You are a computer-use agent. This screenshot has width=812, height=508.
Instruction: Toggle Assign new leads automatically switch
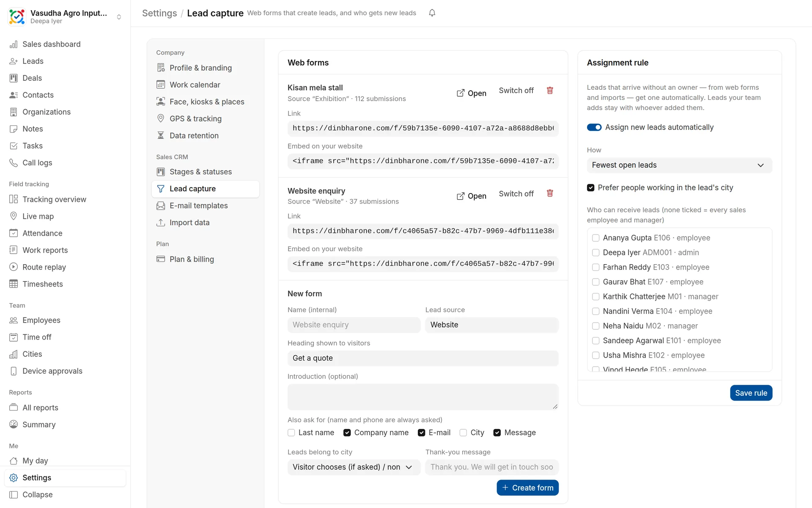pos(594,127)
